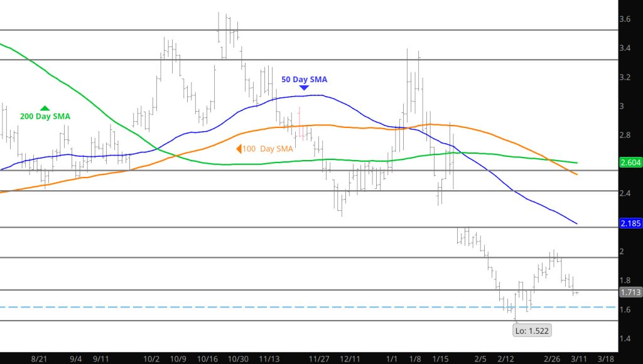Click the 1.4 price axis label
The image size is (643, 364).
coord(625,338)
